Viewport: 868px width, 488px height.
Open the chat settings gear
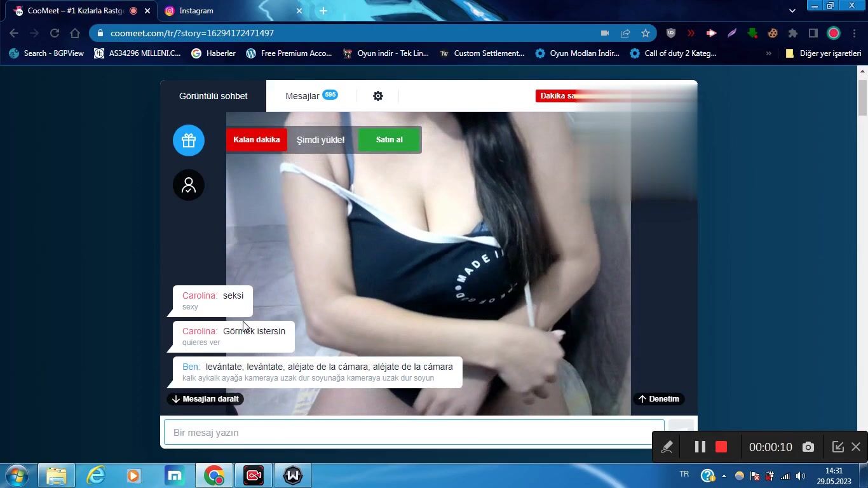[x=378, y=96]
